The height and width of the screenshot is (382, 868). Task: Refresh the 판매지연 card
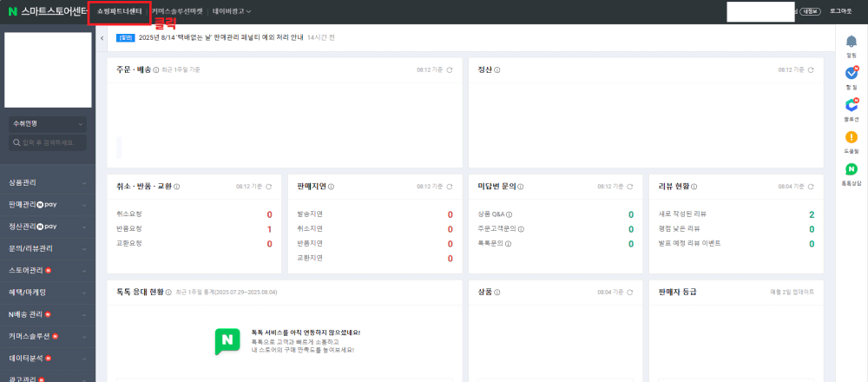[x=450, y=188]
